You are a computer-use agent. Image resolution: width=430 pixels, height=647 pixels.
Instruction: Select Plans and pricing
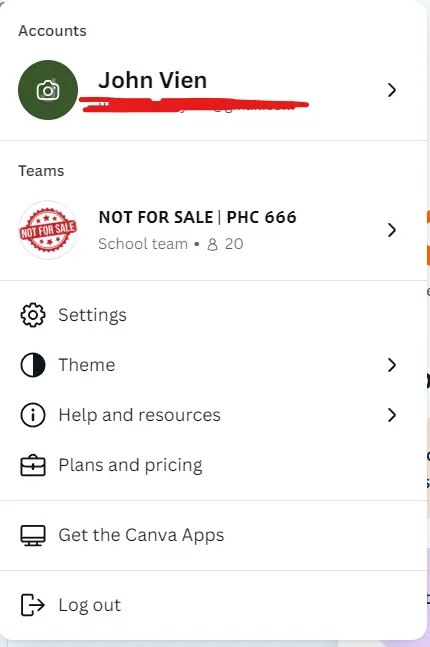213,465
